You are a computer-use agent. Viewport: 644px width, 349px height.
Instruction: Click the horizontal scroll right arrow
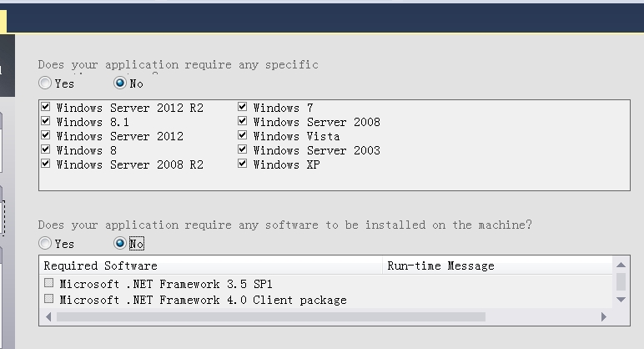point(604,317)
